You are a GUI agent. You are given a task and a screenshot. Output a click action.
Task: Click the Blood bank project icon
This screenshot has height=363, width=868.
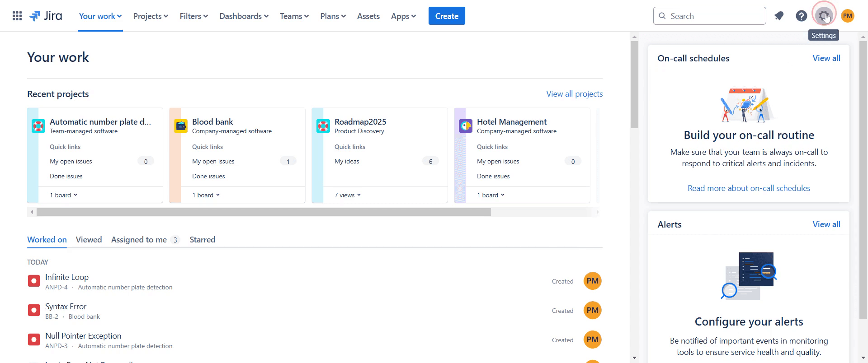181,126
